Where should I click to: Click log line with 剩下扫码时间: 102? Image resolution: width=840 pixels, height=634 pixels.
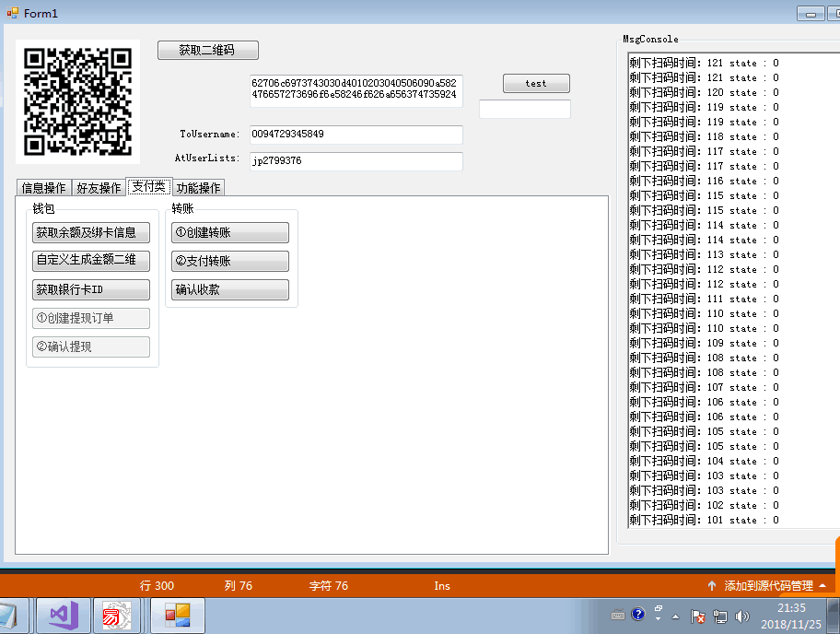(x=704, y=505)
